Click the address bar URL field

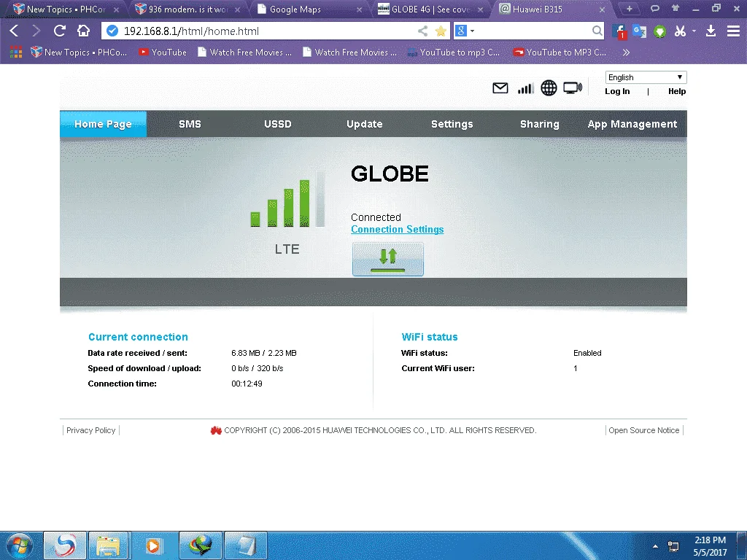coord(267,31)
